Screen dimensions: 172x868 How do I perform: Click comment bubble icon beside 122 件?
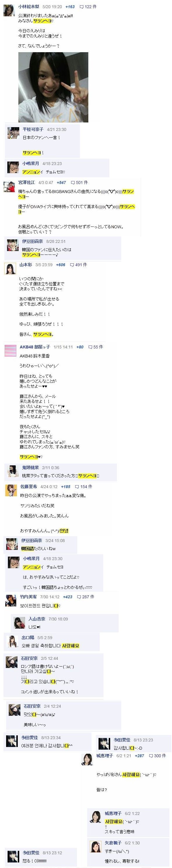[81, 7]
